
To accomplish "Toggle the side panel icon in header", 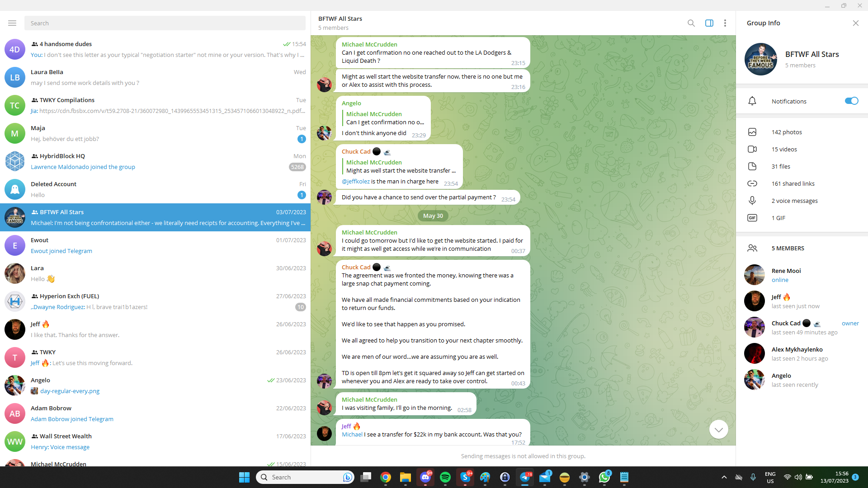I will pyautogui.click(x=709, y=23).
